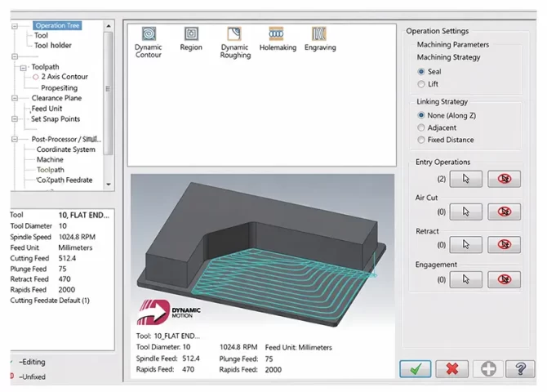Collapse the Toolpath tree node

23,68
